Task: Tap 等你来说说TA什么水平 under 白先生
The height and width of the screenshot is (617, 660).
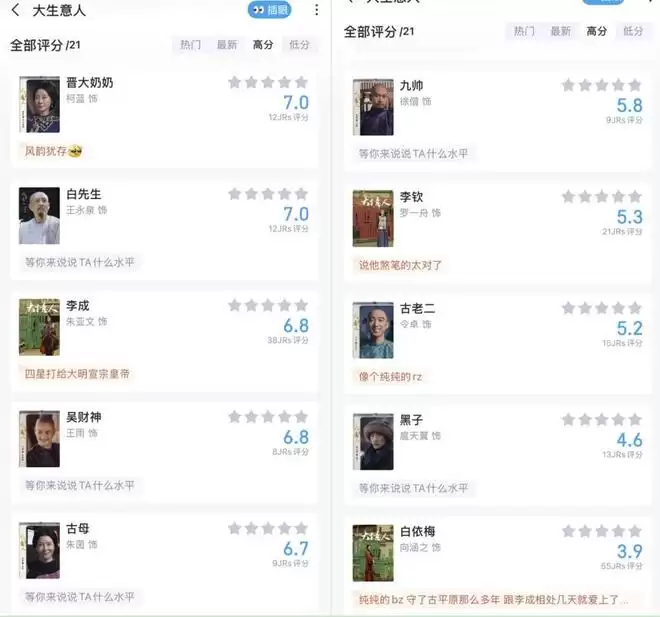Action: point(80,262)
